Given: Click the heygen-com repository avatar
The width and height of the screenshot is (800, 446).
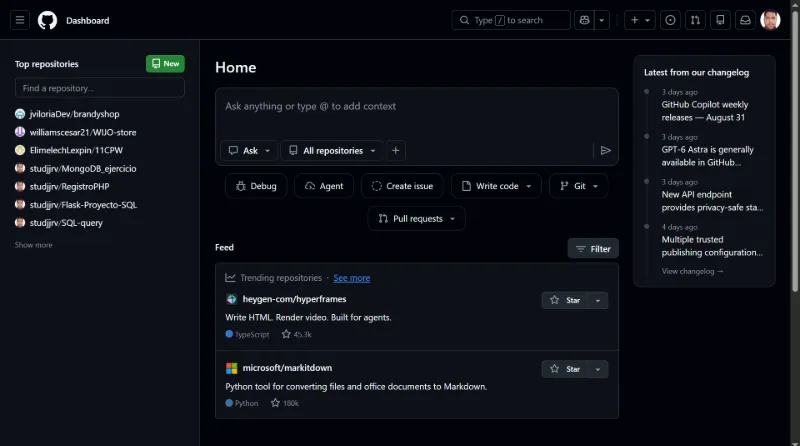Looking at the screenshot, I should 231,300.
